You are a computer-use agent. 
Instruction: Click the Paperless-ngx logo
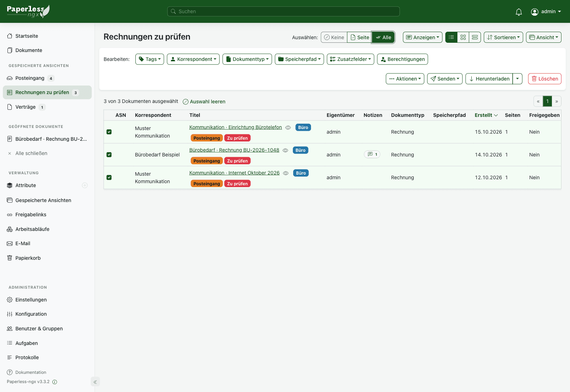pos(28,11)
